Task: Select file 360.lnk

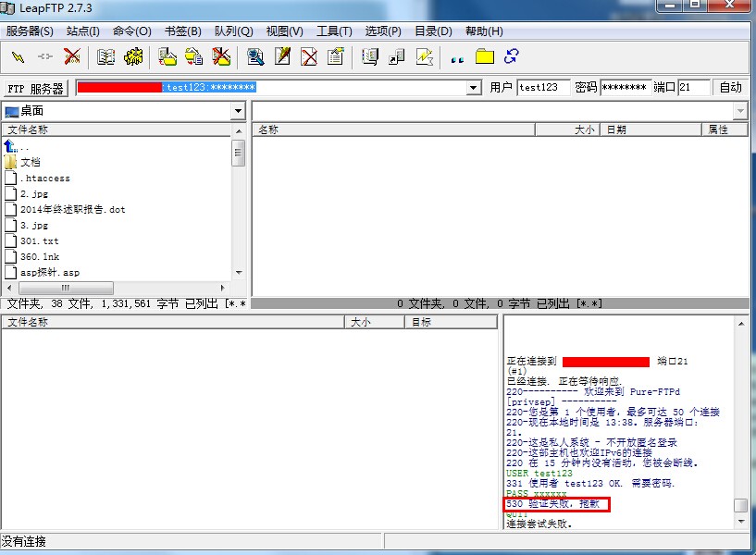Action: coord(32,257)
